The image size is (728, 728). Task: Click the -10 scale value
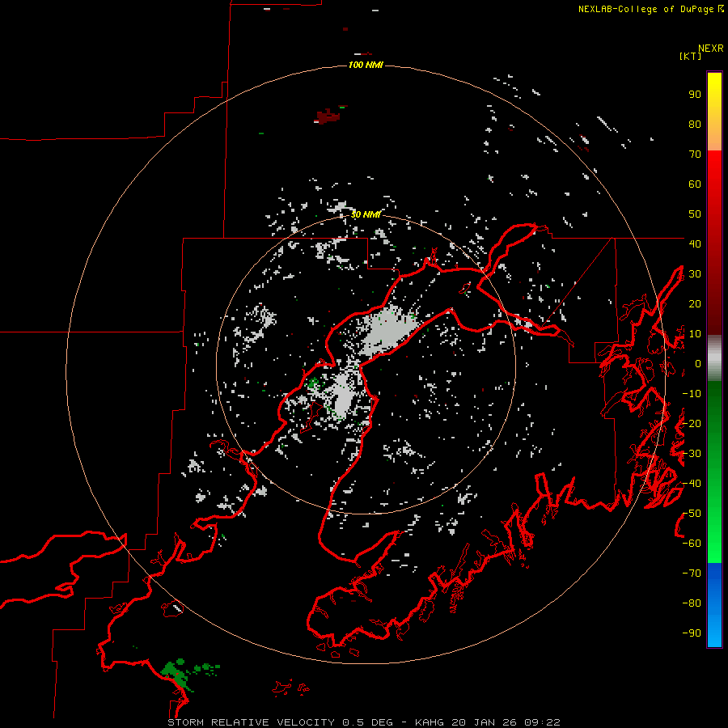692,393
